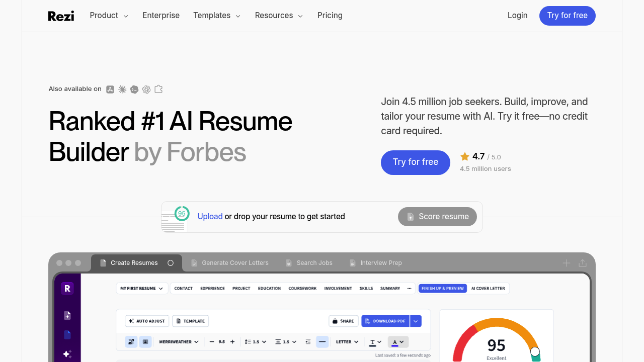Switch to the Generate Cover Letters tab
Image resolution: width=644 pixels, height=362 pixels.
[x=230, y=263]
